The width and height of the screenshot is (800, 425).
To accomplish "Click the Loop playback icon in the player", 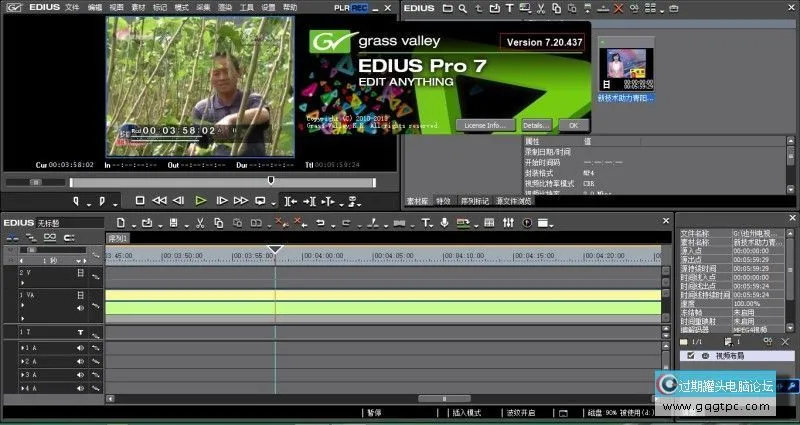I will click(x=260, y=201).
